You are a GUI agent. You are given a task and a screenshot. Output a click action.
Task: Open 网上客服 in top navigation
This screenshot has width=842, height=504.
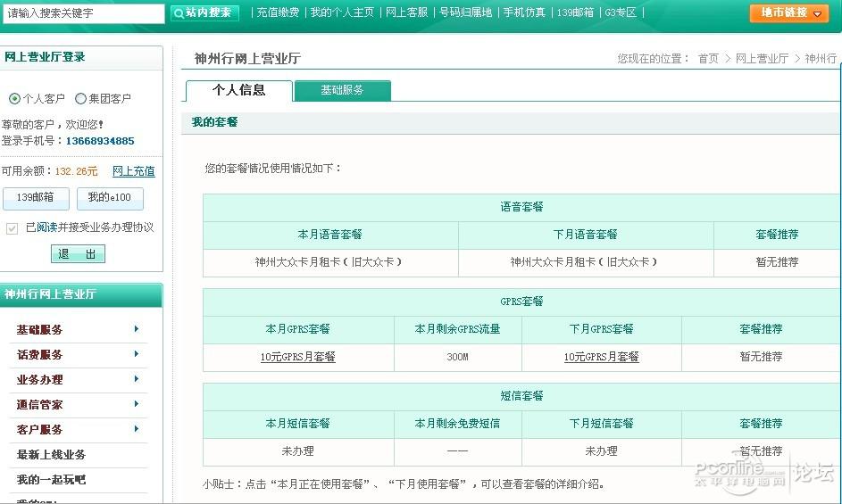pyautogui.click(x=406, y=12)
